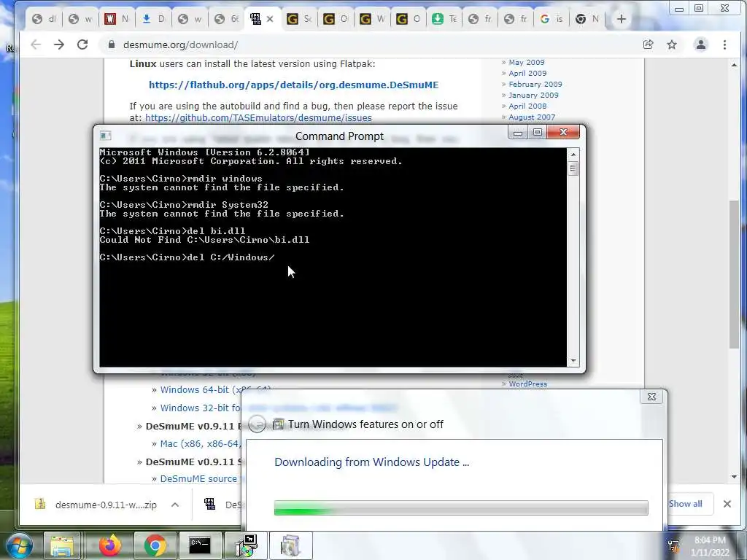Switch to Chrome taskbar button
This screenshot has height=560, width=747.
tap(155, 545)
